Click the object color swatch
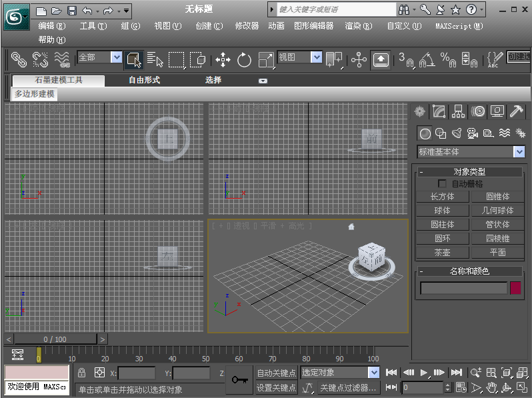Image resolution: width=532 pixels, height=398 pixels. tap(515, 288)
